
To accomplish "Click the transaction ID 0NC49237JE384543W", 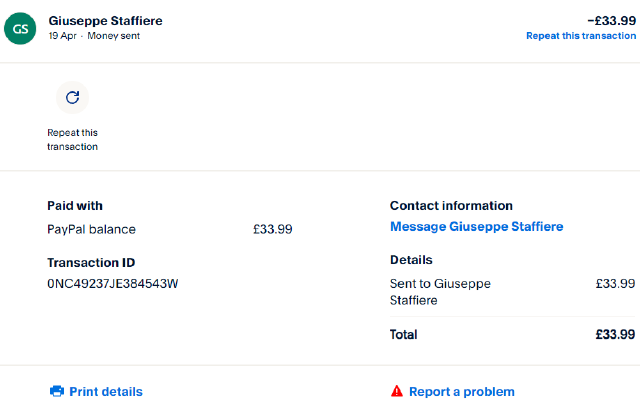I will point(112,284).
